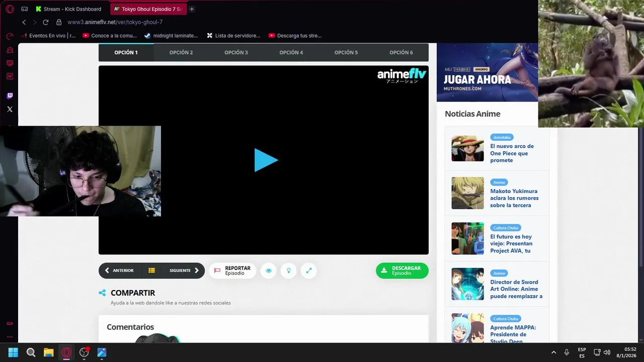The image size is (644, 362).
Task: Open the GX Cleaner sidebar icon
Action: click(10, 50)
